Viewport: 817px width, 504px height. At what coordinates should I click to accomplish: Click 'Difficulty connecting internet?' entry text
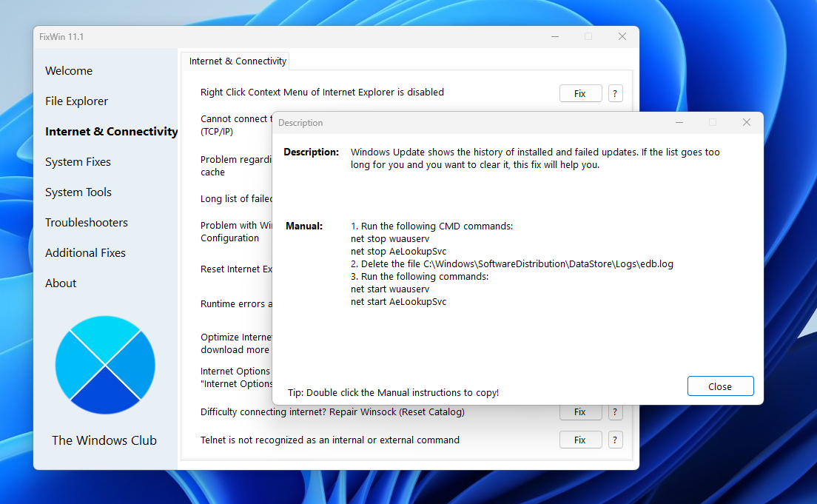332,412
